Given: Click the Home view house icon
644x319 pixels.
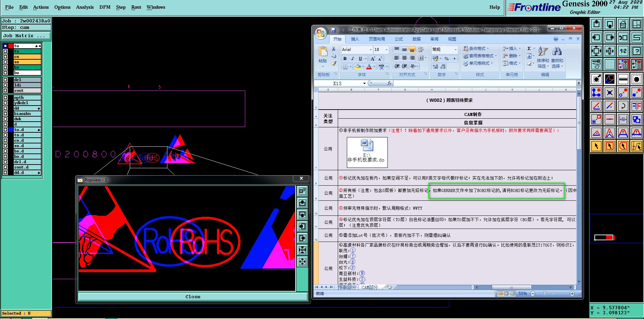Looking at the screenshot, I should [623, 24].
